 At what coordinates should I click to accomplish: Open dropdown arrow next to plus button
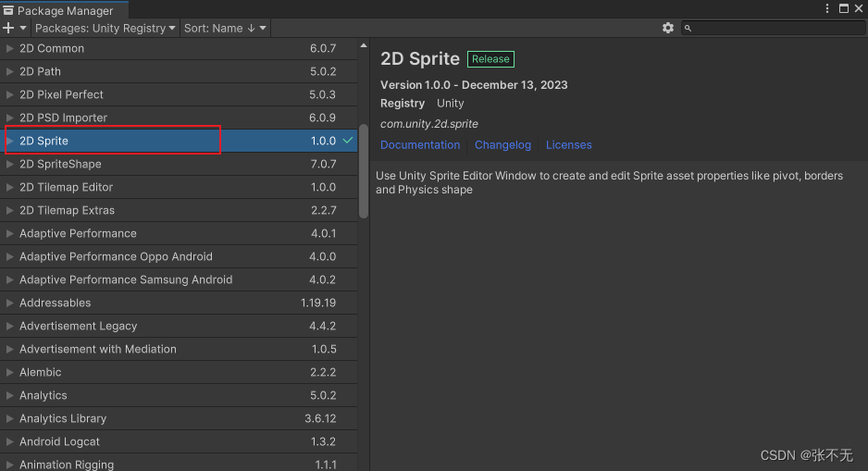coord(23,28)
